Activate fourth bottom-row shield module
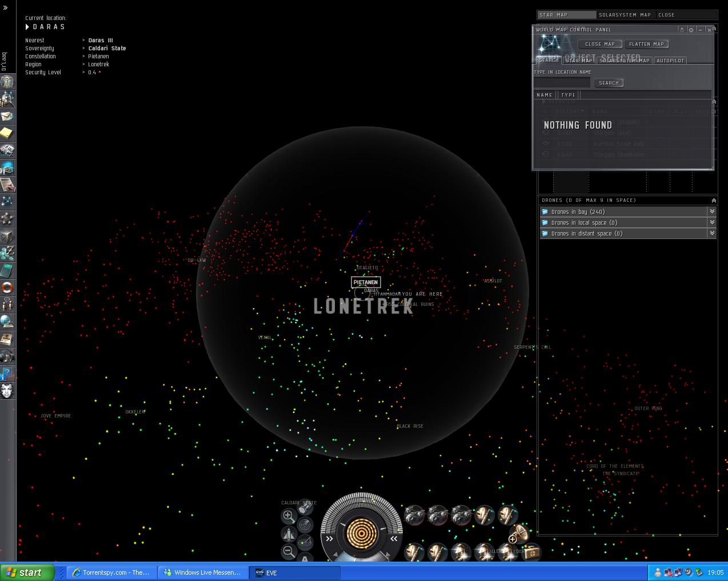728x581 pixels. 485,552
